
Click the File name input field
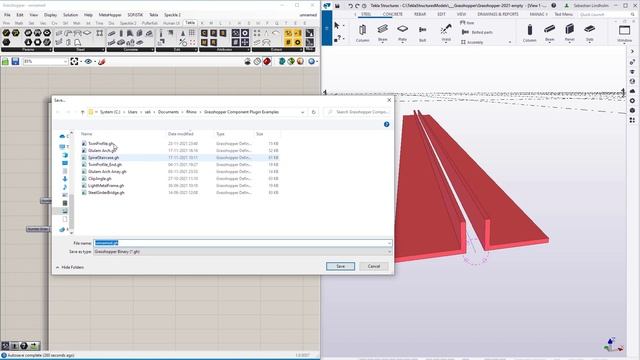pos(242,243)
